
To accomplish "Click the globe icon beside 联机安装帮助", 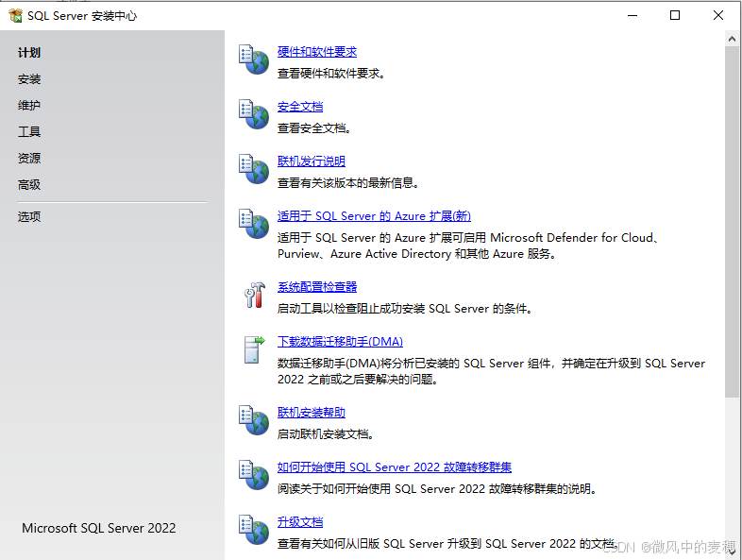I will point(254,420).
